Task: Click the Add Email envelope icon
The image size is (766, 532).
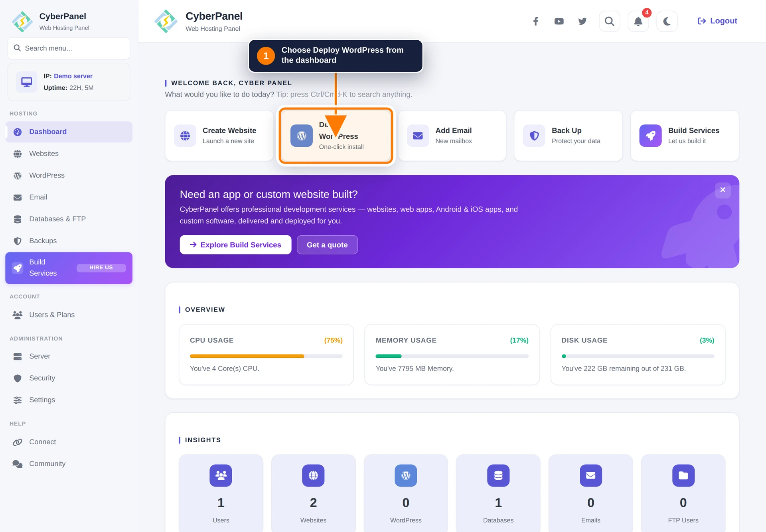Action: (418, 136)
